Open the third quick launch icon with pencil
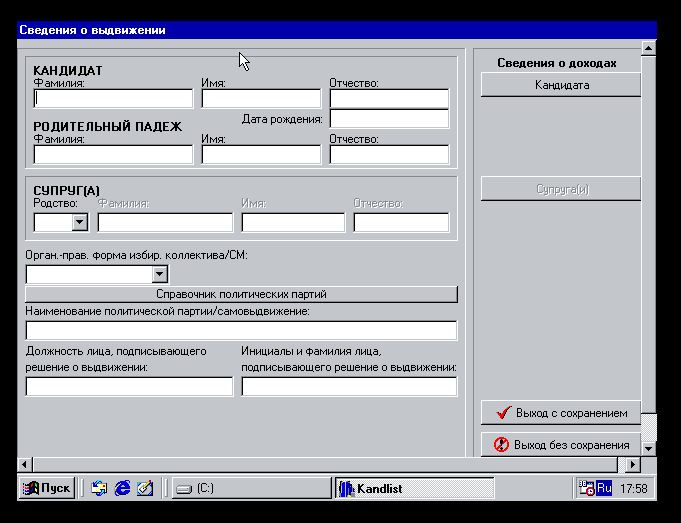The height and width of the screenshot is (523, 681). [145, 488]
